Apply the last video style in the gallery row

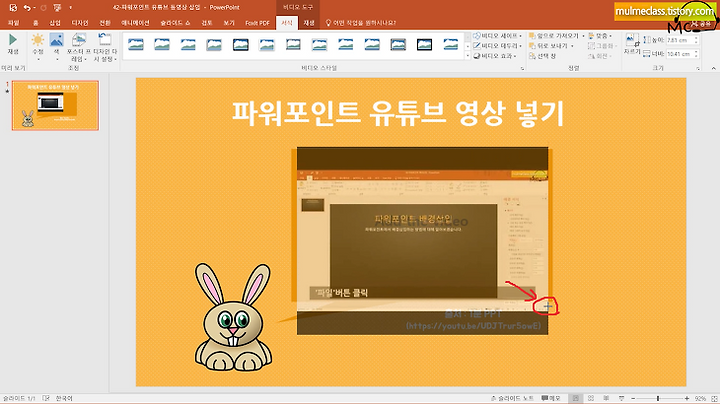tap(450, 45)
